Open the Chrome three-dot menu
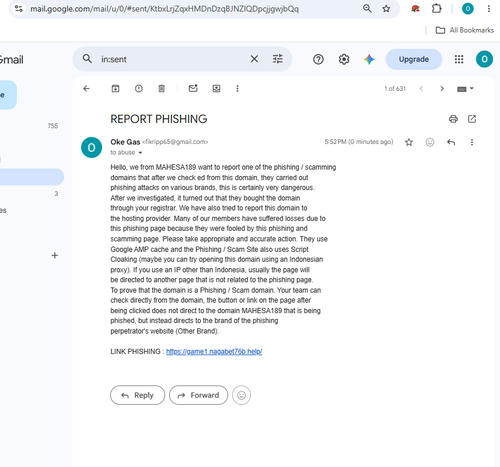Image resolution: width=500 pixels, height=467 pixels. point(489,9)
